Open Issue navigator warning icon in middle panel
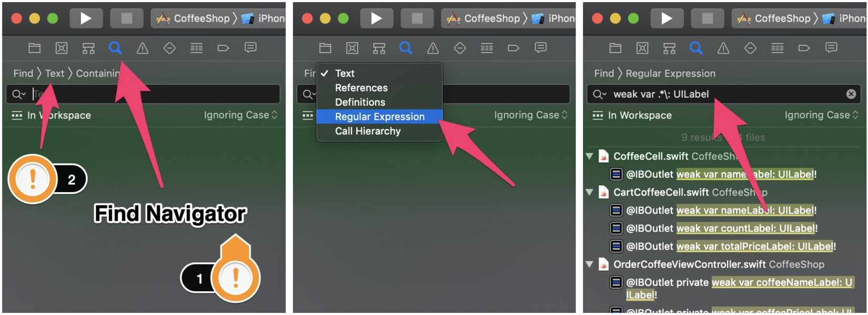The height and width of the screenshot is (315, 868). 433,48
